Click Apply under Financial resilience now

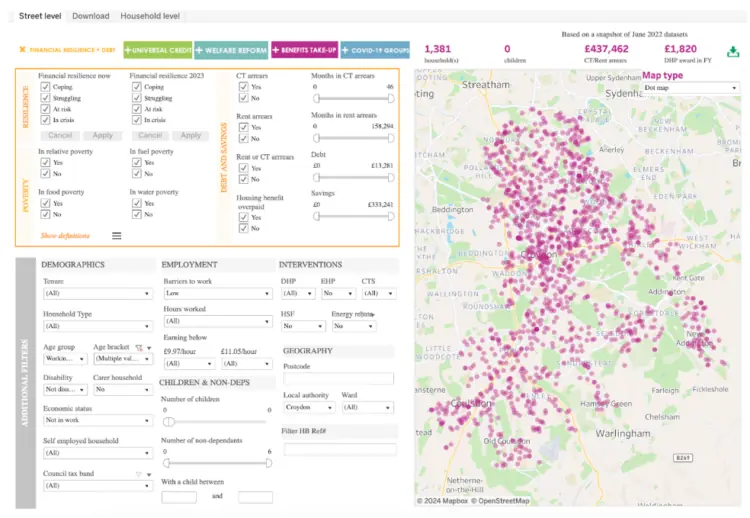pos(103,135)
